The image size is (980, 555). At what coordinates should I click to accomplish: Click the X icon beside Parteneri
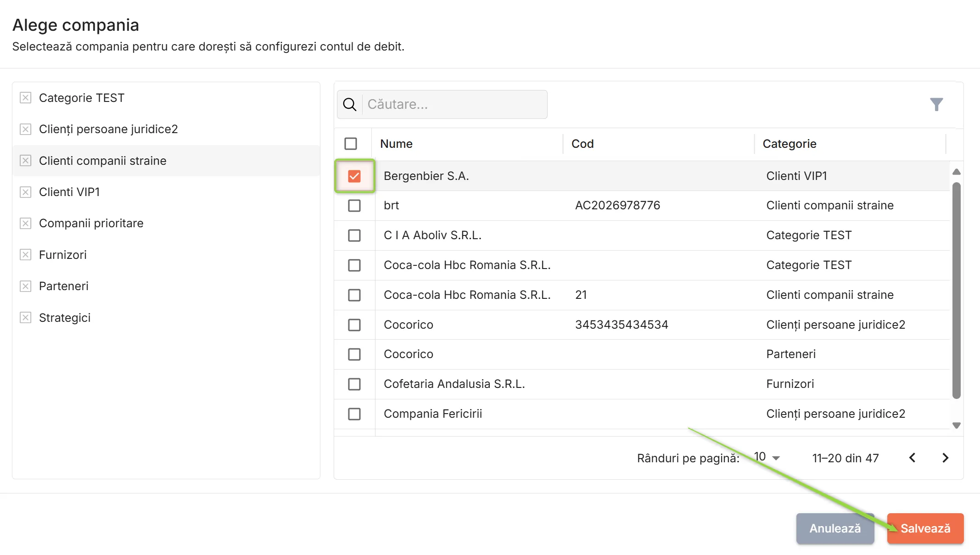coord(26,286)
